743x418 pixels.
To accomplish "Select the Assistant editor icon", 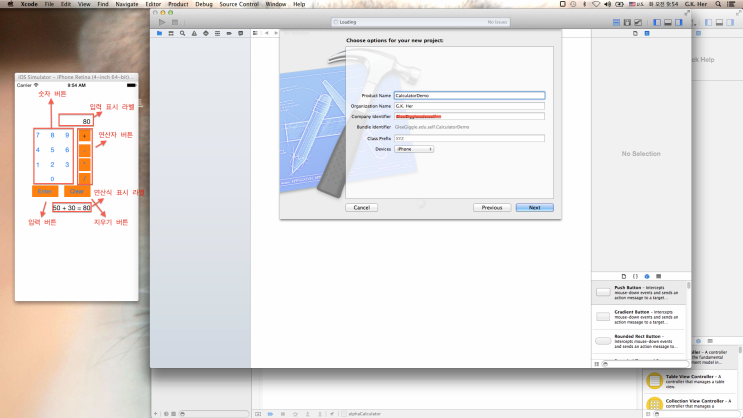I will click(x=627, y=22).
